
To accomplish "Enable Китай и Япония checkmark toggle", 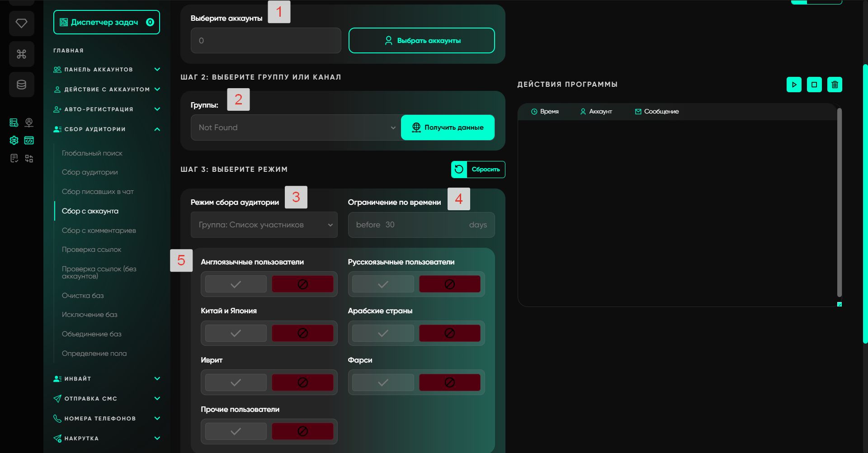I will 236,334.
